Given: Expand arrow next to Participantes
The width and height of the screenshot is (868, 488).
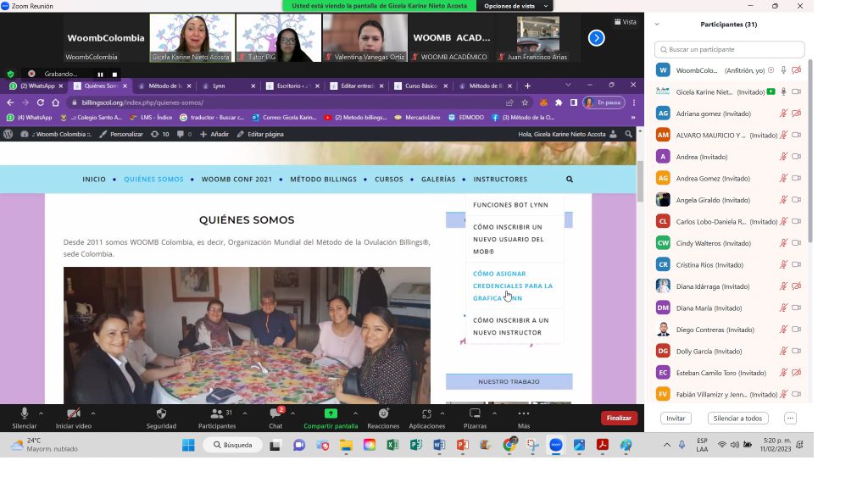Looking at the screenshot, I should [245, 413].
